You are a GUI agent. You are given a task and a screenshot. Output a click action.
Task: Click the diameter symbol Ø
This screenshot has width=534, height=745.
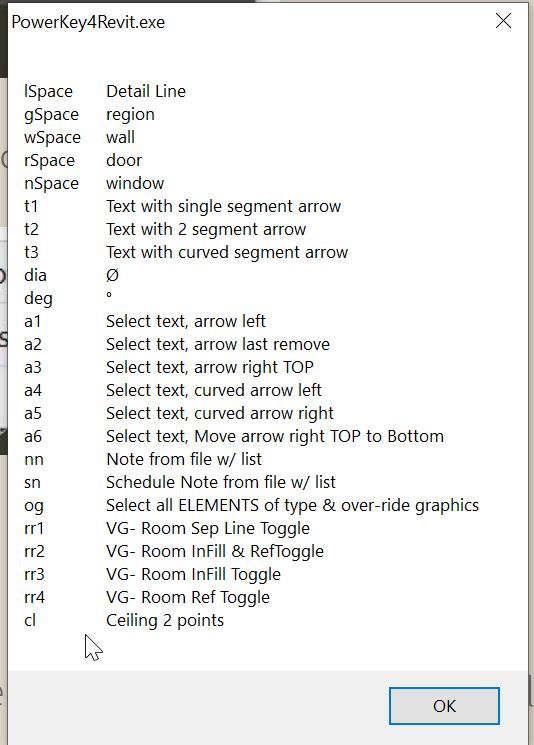(x=112, y=275)
